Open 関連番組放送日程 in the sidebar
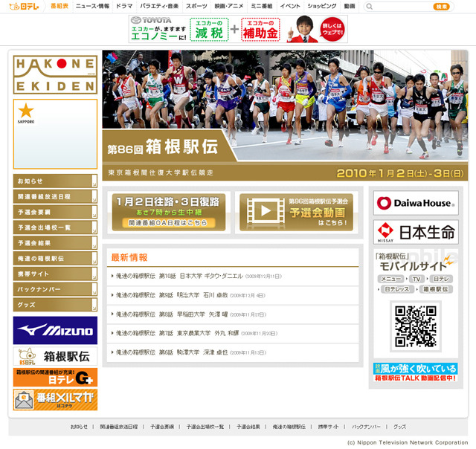476x449 pixels. pos(55,196)
